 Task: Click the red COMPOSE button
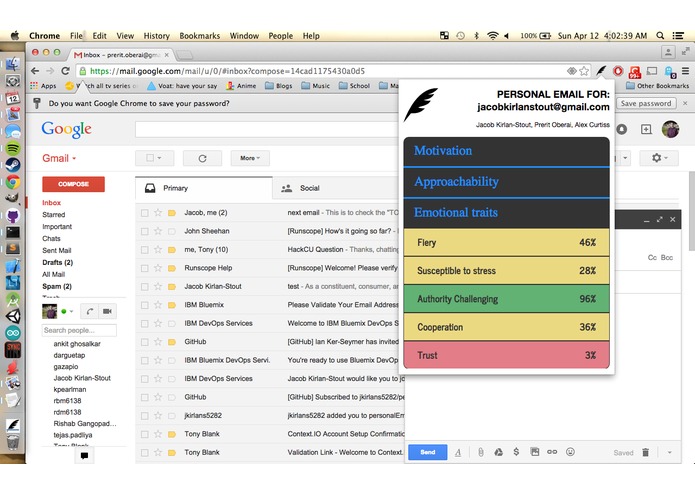point(74,184)
